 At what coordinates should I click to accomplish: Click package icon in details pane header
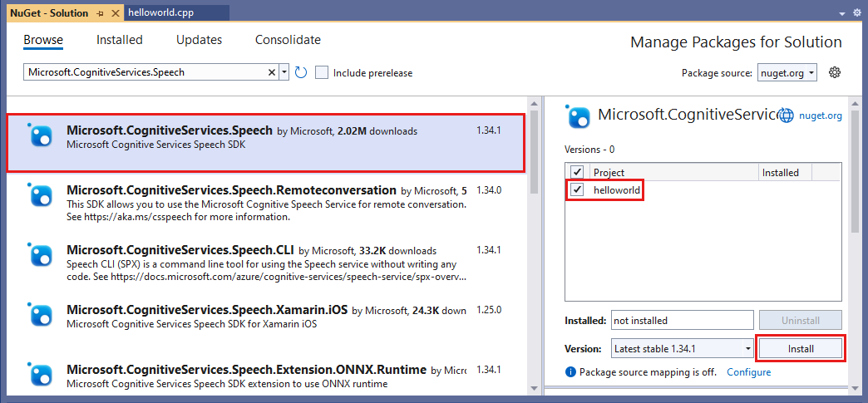click(578, 115)
